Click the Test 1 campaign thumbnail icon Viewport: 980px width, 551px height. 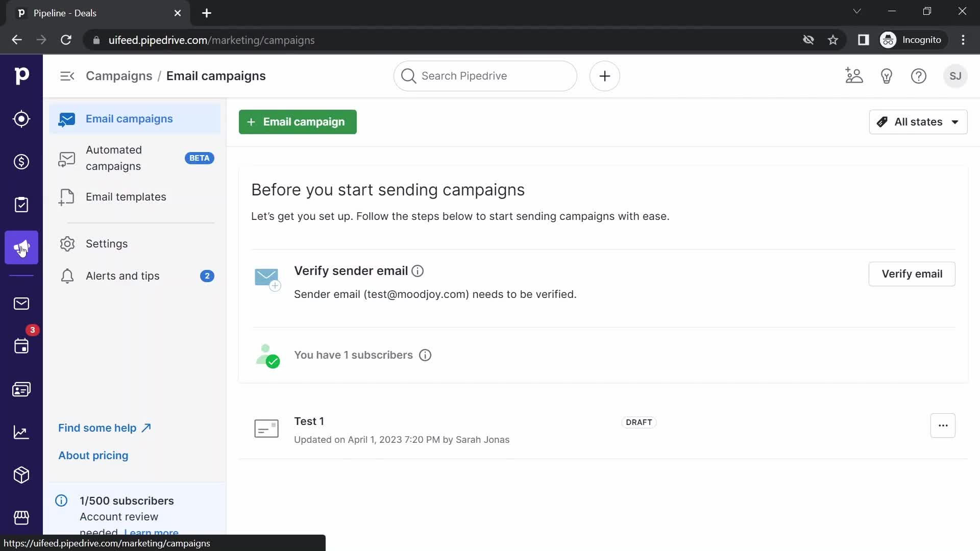point(266,429)
